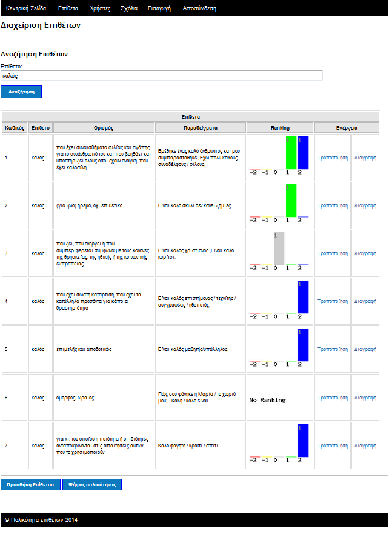Click the blue ranking bar in row 5
Screen dimensions: 392x534
pos(303,345)
